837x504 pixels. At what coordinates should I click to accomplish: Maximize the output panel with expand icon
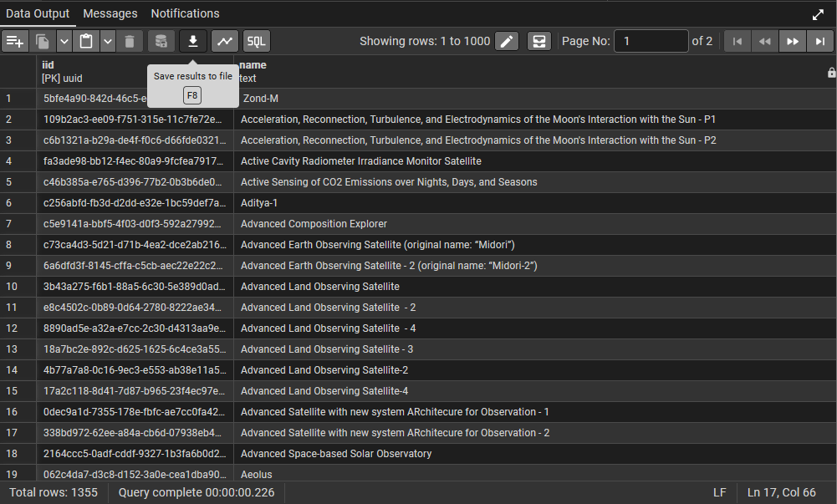click(x=818, y=14)
